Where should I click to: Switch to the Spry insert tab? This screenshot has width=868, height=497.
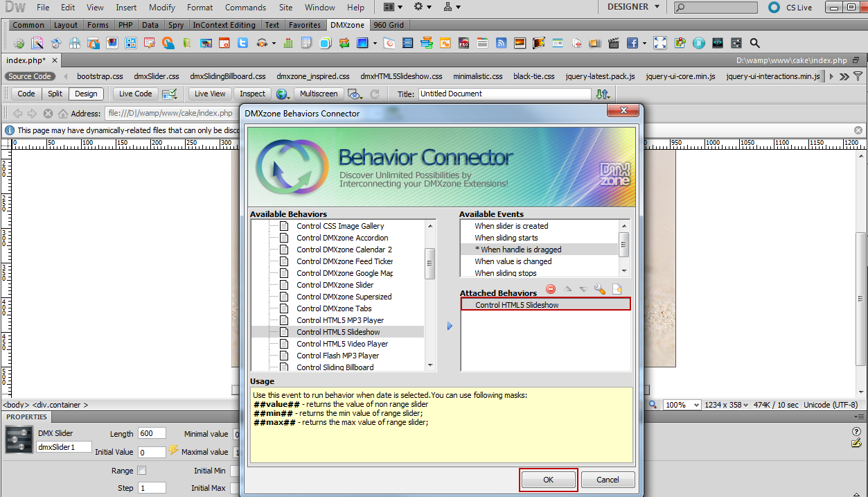(176, 25)
